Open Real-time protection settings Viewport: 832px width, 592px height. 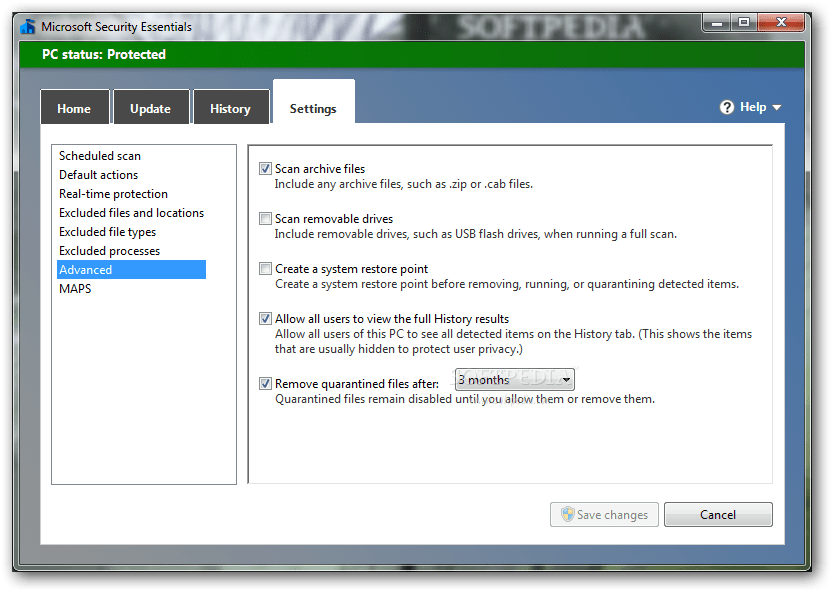pyautogui.click(x=113, y=193)
